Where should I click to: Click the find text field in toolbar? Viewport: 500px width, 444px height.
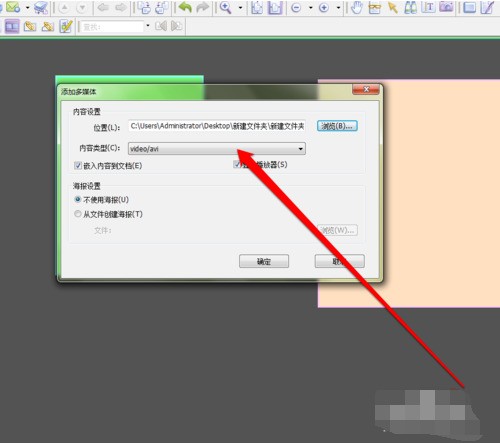[111, 26]
